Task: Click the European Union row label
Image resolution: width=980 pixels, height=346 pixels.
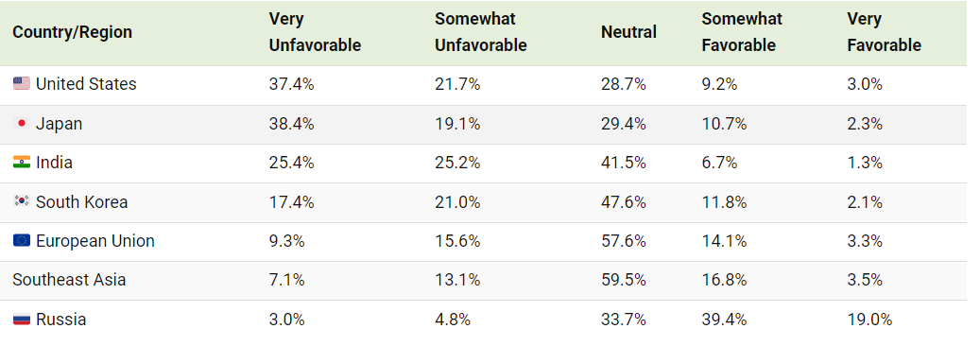Action: [95, 241]
